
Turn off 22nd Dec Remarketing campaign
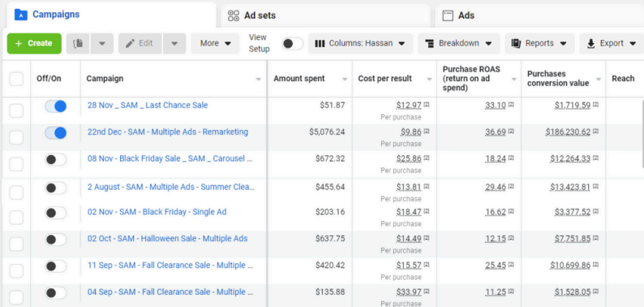(56, 133)
